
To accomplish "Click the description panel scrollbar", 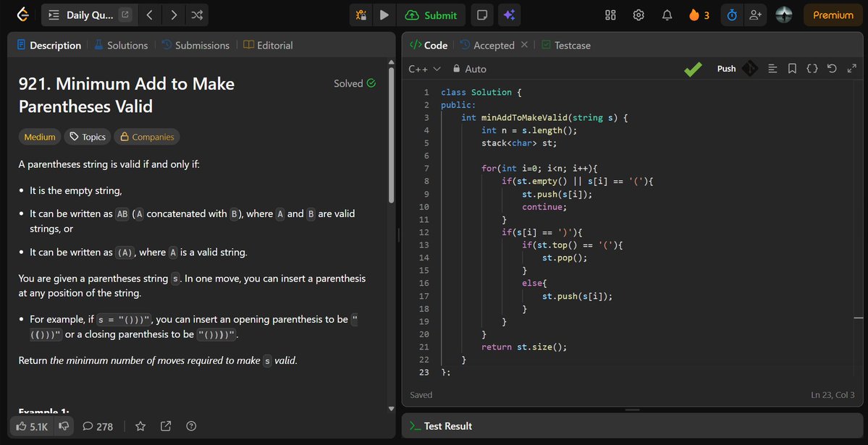I will (392, 135).
